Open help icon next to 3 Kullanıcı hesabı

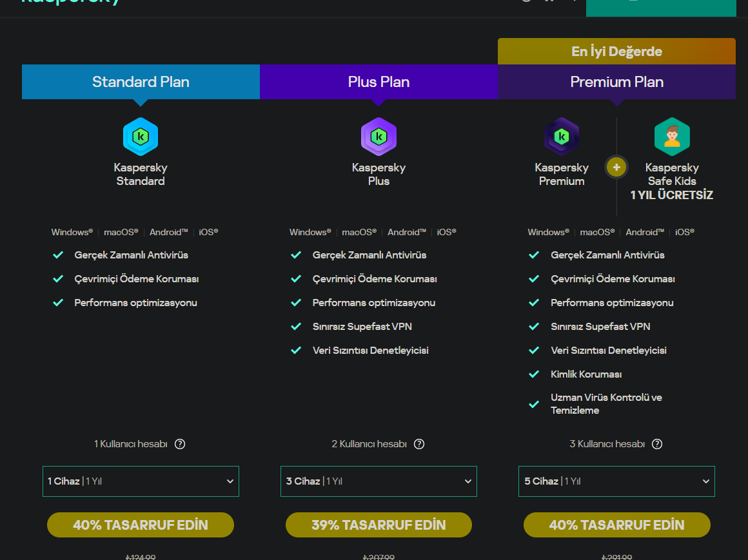pyautogui.click(x=657, y=444)
